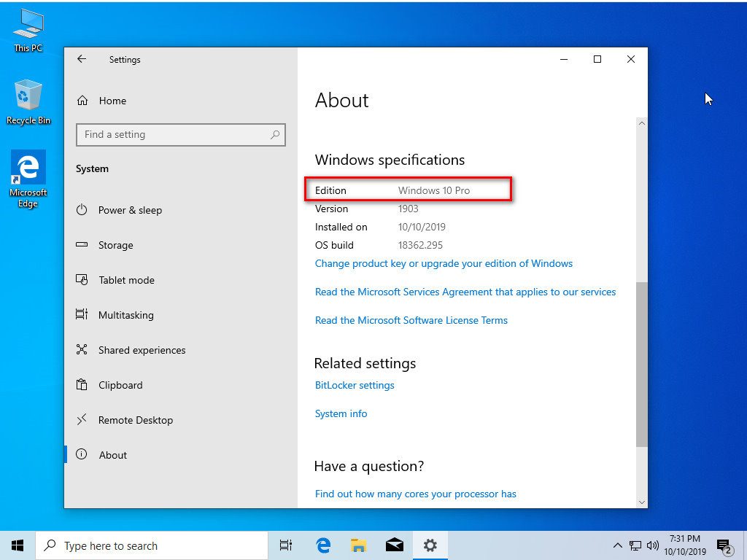Click the Installed on date 10/10/2019
This screenshot has height=560, width=747.
pyautogui.click(x=422, y=227)
